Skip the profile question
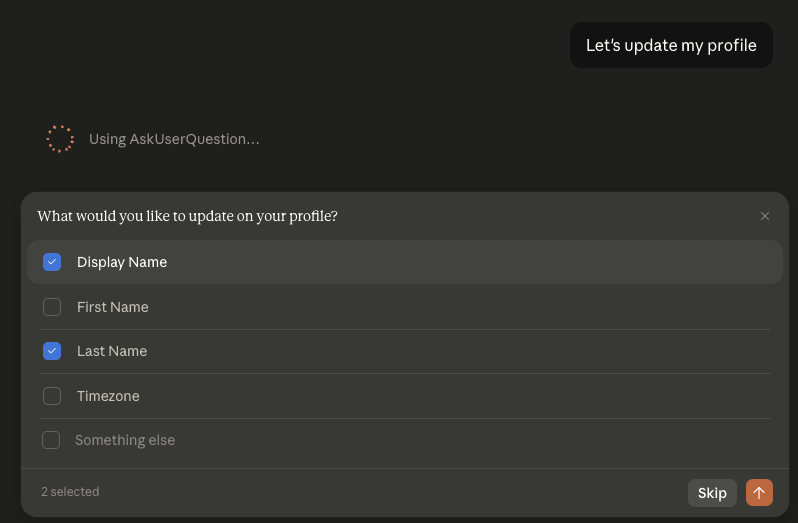The height and width of the screenshot is (523, 798). tap(712, 492)
